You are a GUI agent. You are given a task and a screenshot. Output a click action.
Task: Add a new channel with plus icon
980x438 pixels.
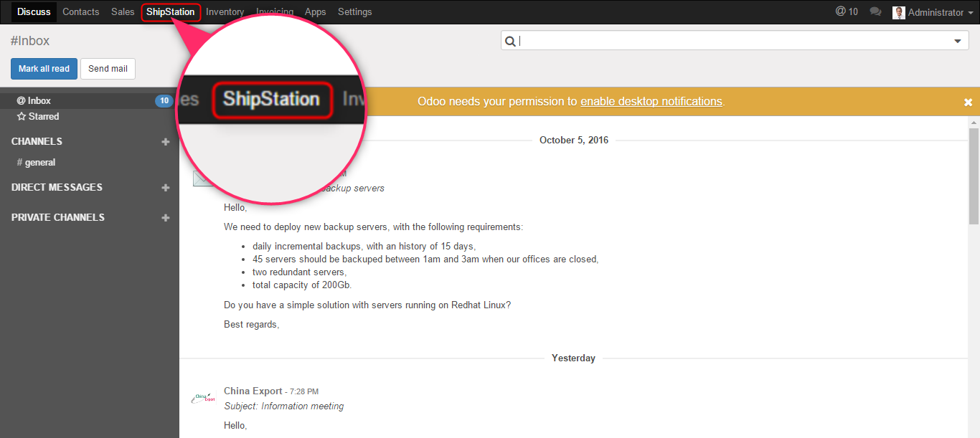coord(166,142)
